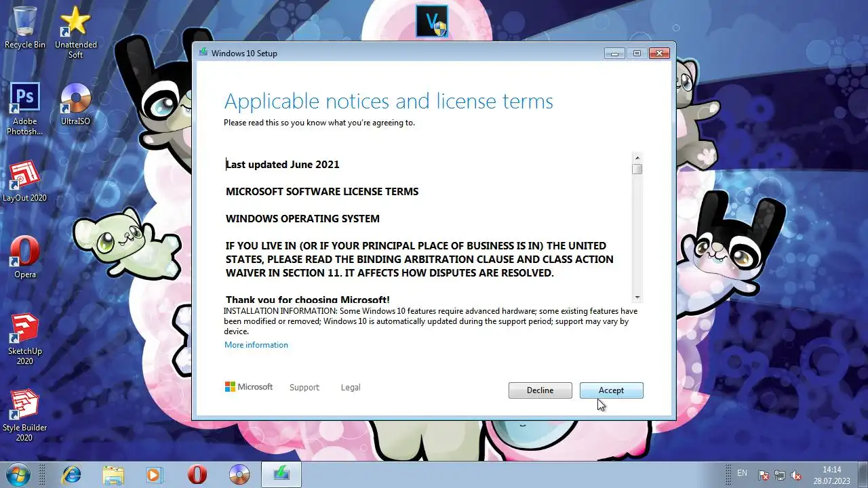Launch Internet Explorer from the taskbar
Viewport: 868px width, 488px height.
[x=71, y=474]
